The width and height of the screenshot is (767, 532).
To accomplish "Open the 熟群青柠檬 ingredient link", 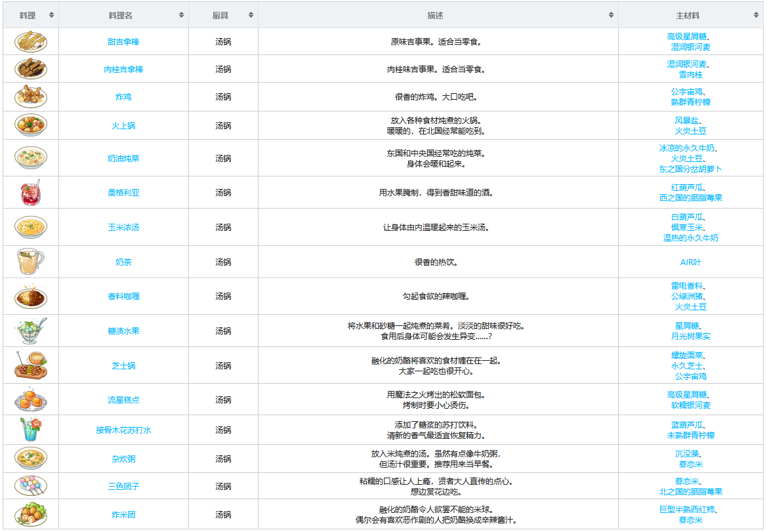I will pos(690,102).
